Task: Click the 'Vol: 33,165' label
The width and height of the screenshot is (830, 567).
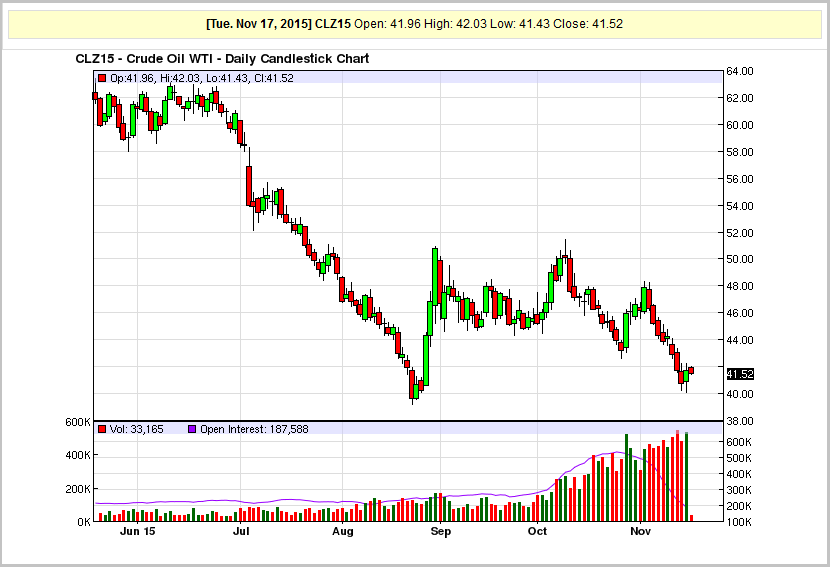Action: [x=137, y=429]
